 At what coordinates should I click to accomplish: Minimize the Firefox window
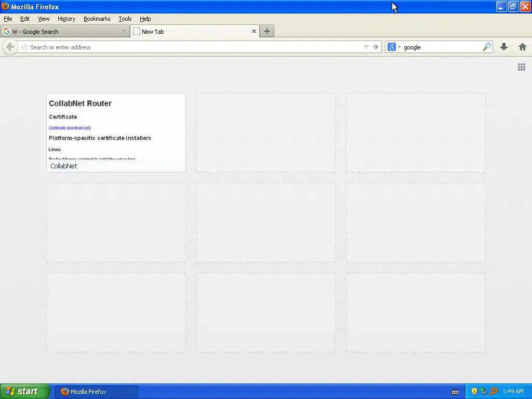click(501, 6)
